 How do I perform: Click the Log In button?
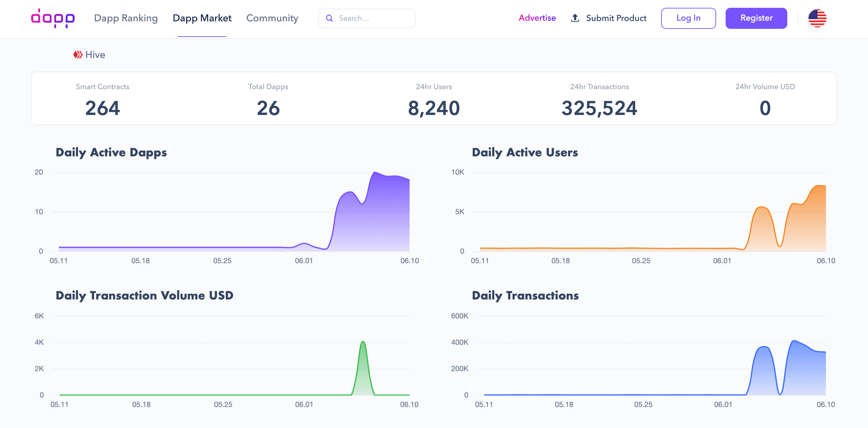688,18
